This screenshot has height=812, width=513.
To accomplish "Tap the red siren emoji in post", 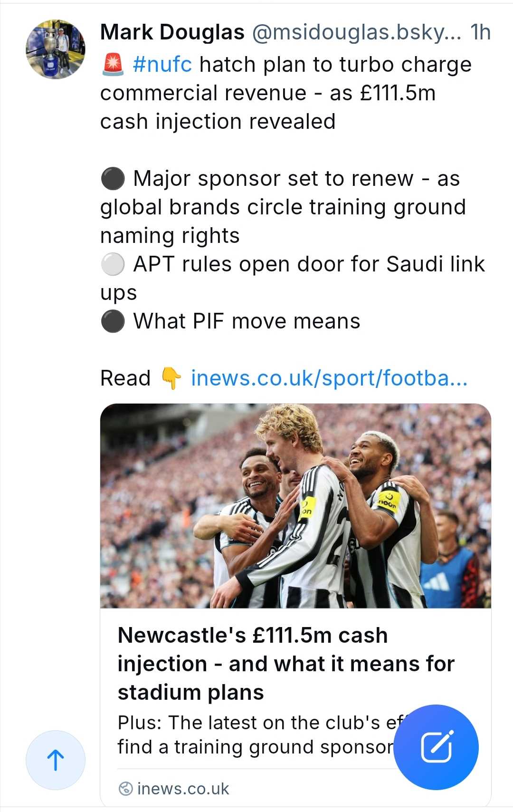I will tap(113, 65).
